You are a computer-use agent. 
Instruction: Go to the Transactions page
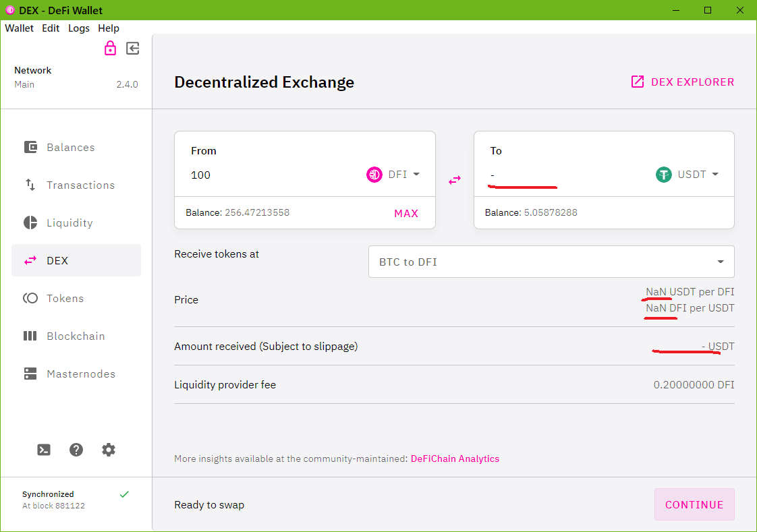tap(76, 185)
